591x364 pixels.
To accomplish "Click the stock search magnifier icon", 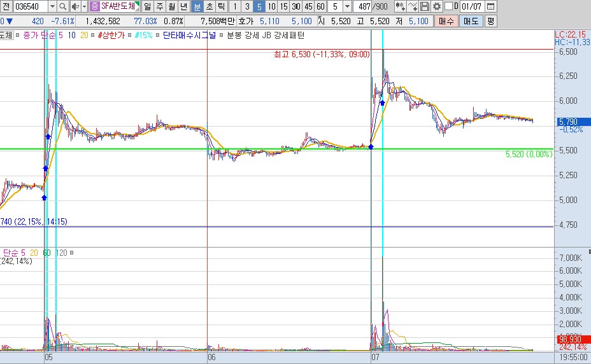I will [x=63, y=6].
